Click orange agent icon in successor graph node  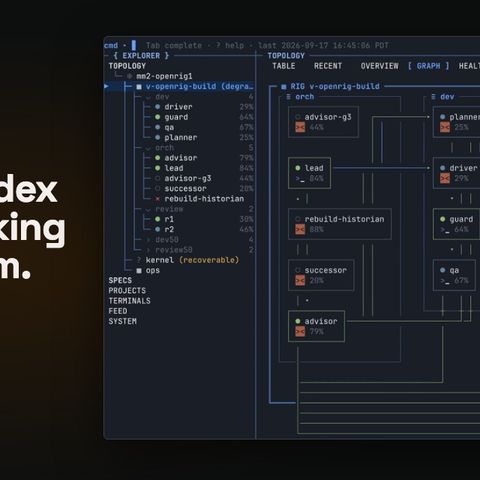(x=300, y=281)
